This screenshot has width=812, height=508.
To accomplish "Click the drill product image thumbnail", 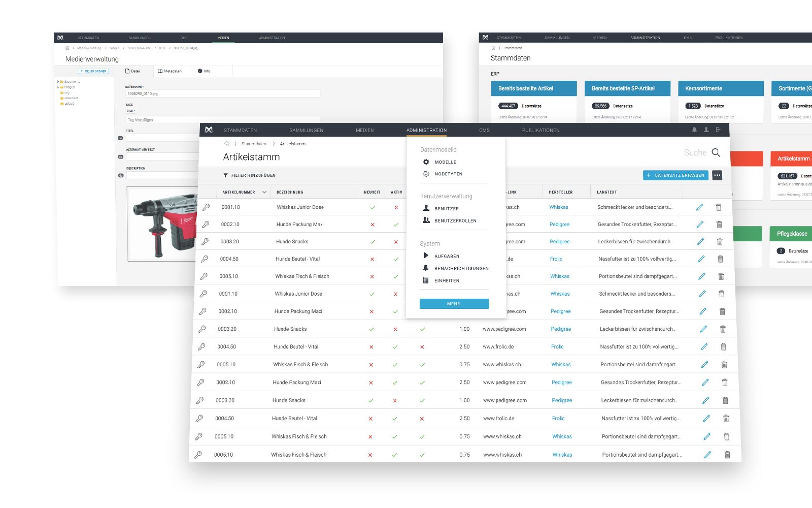I will (x=162, y=224).
